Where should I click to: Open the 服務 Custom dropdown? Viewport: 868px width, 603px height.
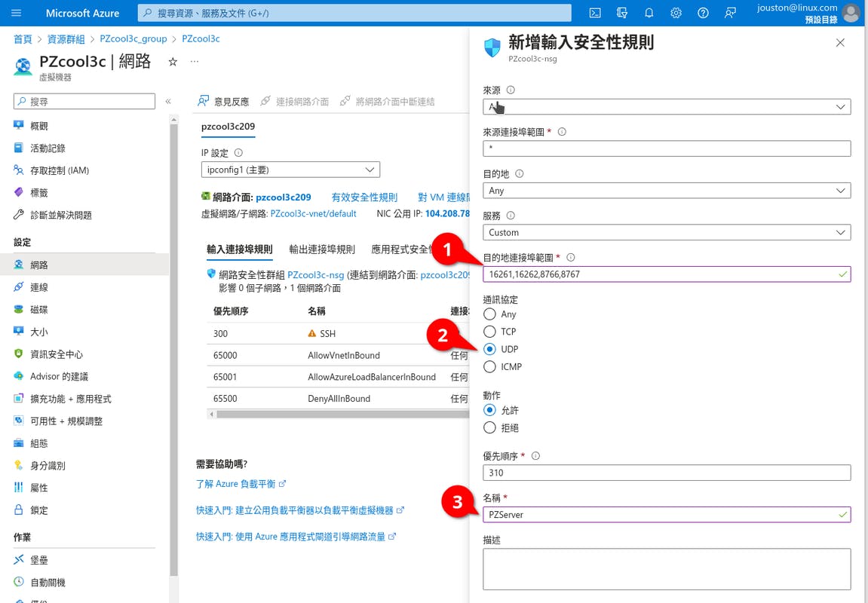(666, 233)
